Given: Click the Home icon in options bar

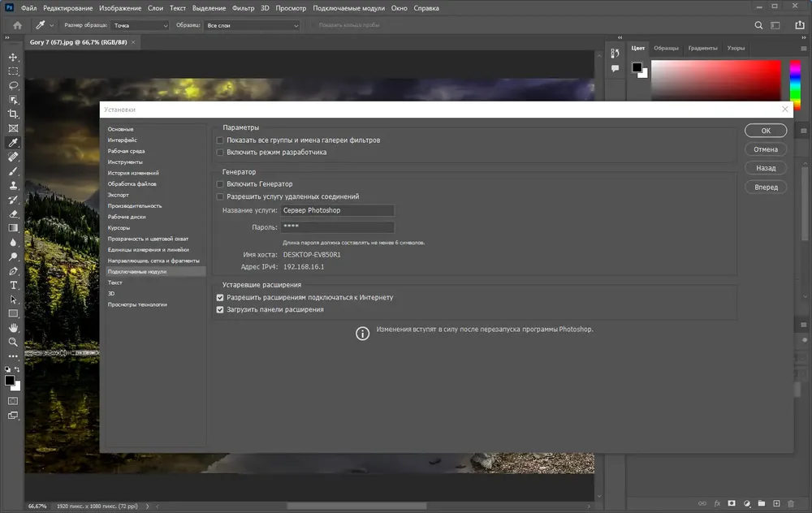Looking at the screenshot, I should click(x=18, y=25).
